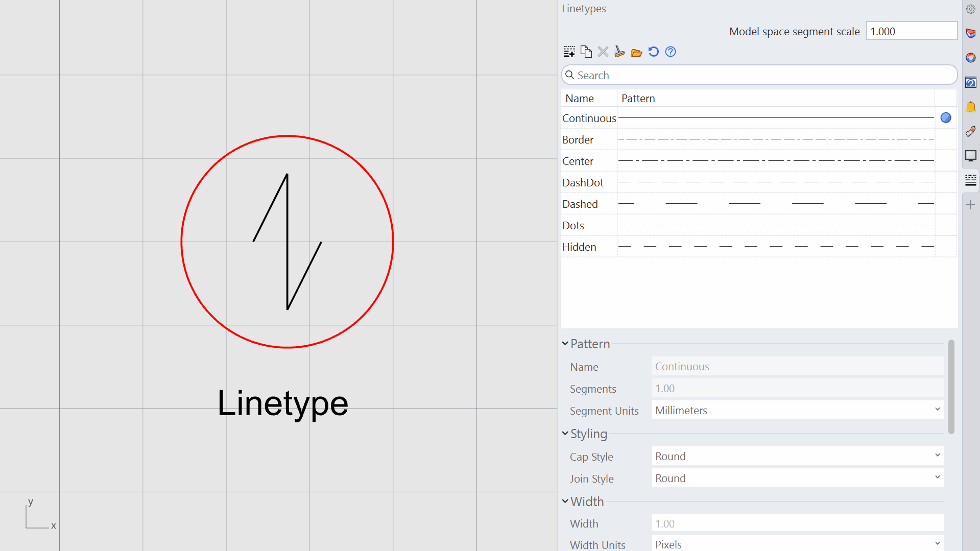
Task: Select the Linetypes panel tab
Action: (971, 180)
